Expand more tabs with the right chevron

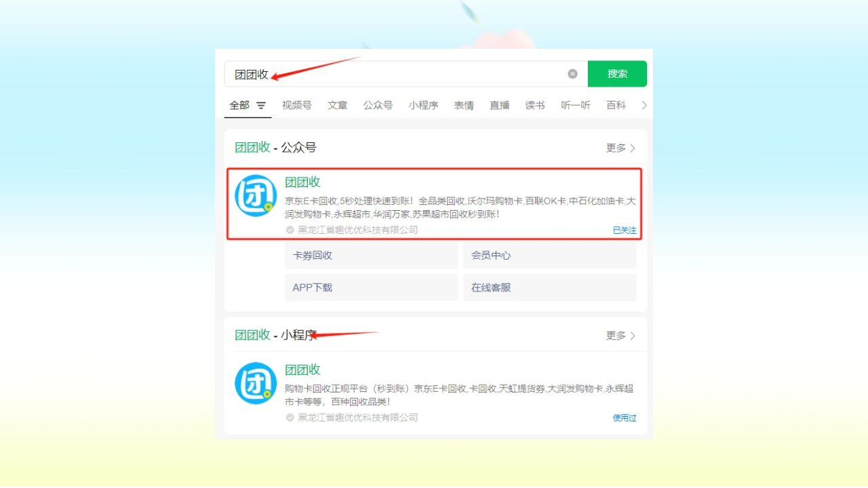(644, 105)
